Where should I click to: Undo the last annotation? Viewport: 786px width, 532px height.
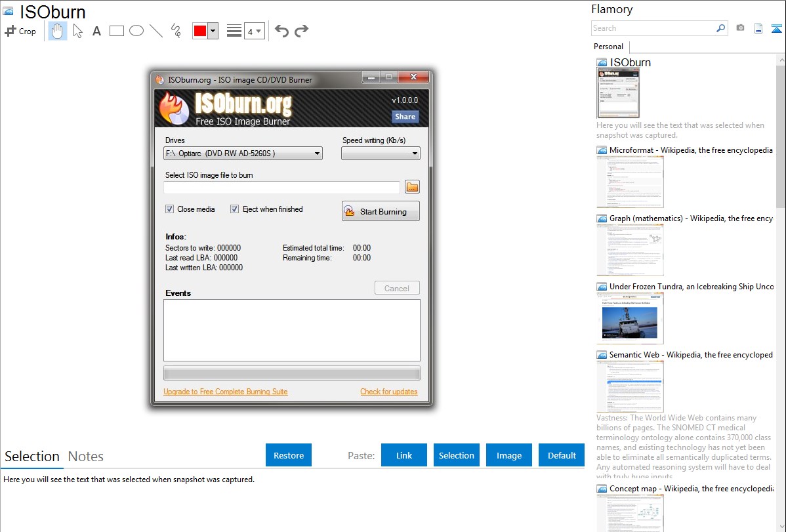click(x=281, y=31)
